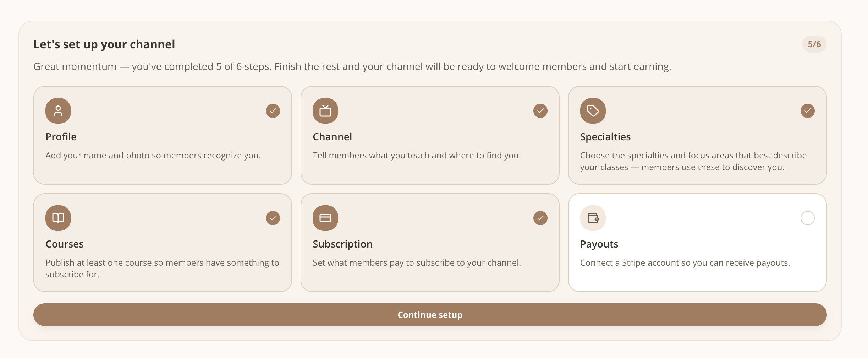This screenshot has width=868, height=358.
Task: Click the Channel TV icon
Action: pyautogui.click(x=325, y=111)
